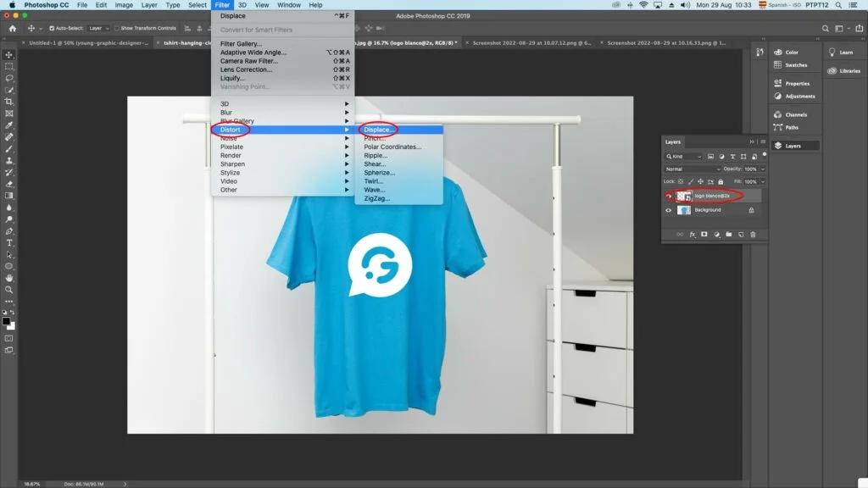Expand the Stylize filter submenu

pyautogui.click(x=283, y=173)
